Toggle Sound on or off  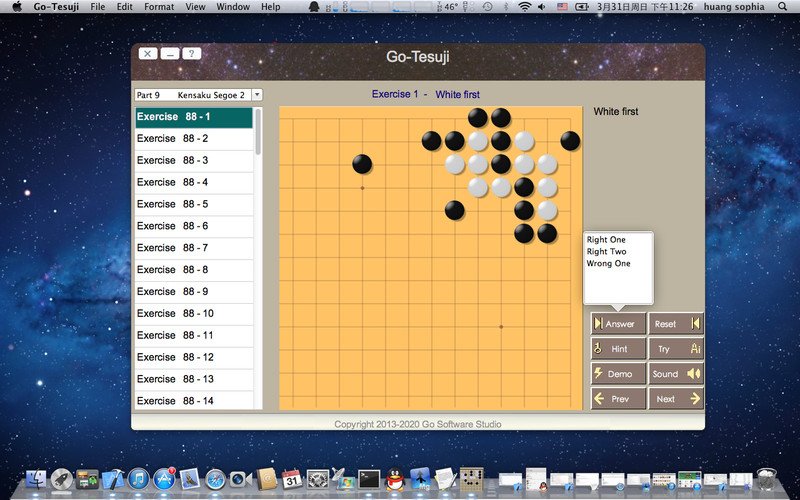[x=676, y=373]
